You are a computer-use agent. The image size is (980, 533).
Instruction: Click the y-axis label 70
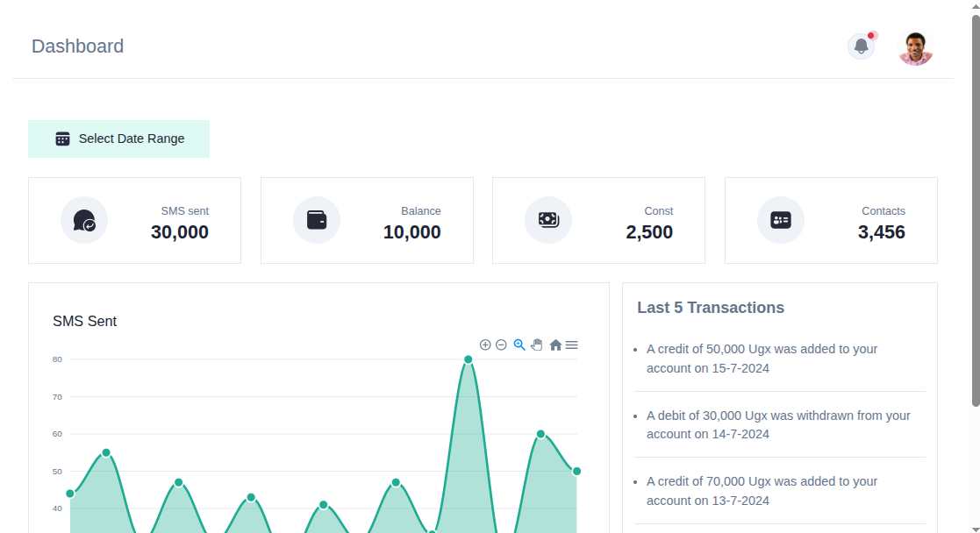(58, 397)
